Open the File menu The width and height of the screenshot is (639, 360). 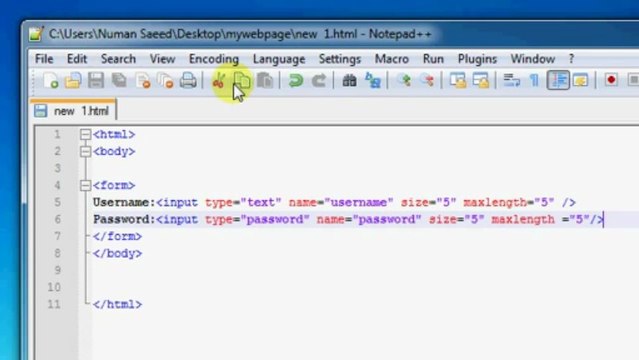tap(44, 59)
